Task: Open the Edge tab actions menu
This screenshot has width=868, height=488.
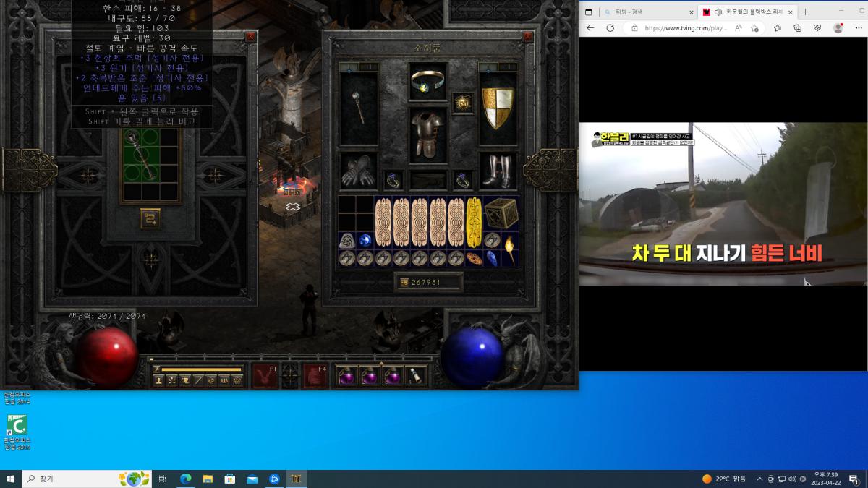Action: 588,12
